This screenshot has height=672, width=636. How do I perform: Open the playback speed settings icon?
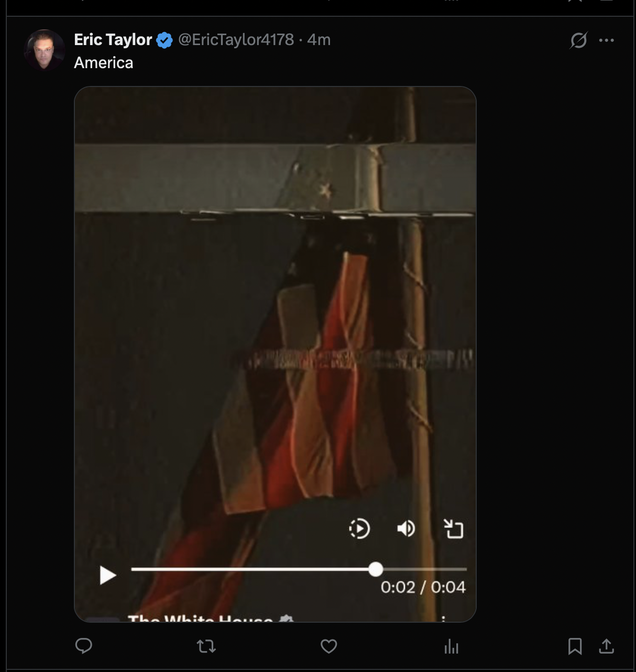pyautogui.click(x=359, y=528)
